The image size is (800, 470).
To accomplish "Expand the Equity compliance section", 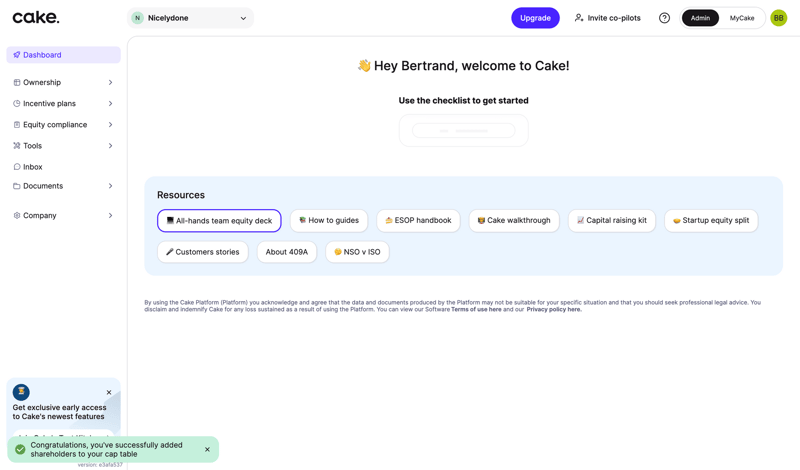I will click(63, 125).
